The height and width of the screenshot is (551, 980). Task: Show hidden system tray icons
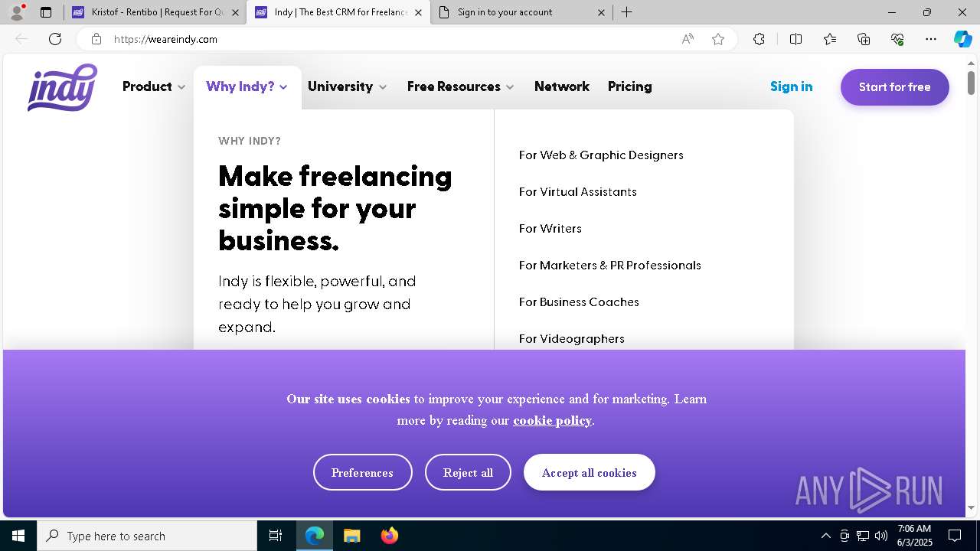(x=825, y=536)
